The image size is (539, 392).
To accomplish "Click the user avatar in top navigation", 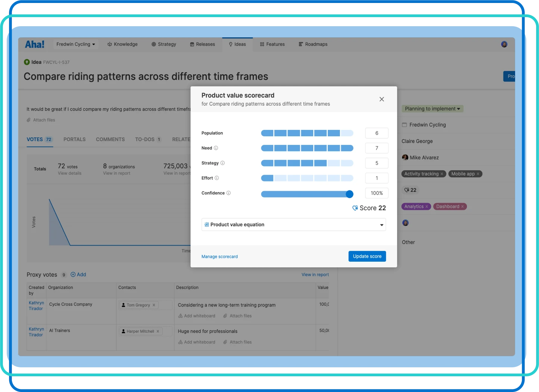I will pos(504,44).
